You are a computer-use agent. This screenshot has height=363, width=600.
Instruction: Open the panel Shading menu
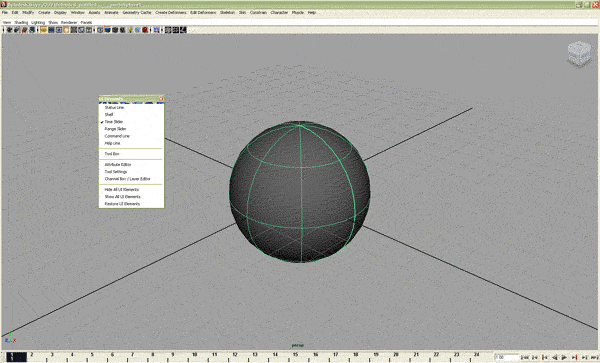coord(21,23)
